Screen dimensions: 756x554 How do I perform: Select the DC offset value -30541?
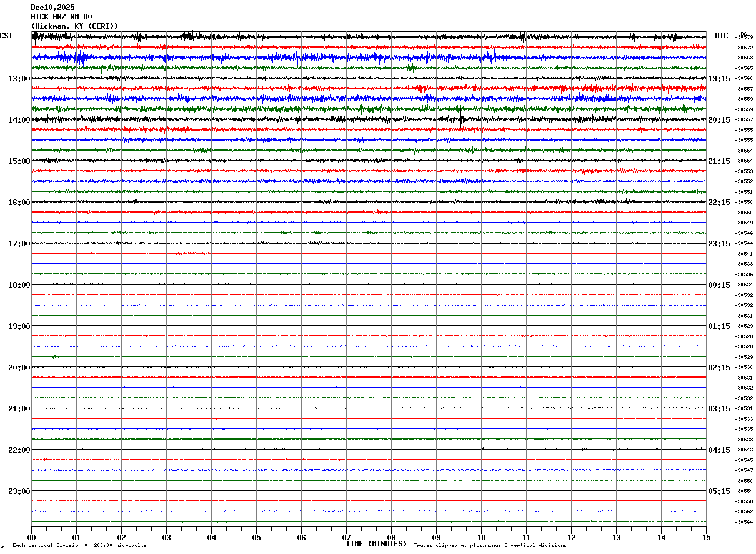coord(744,254)
